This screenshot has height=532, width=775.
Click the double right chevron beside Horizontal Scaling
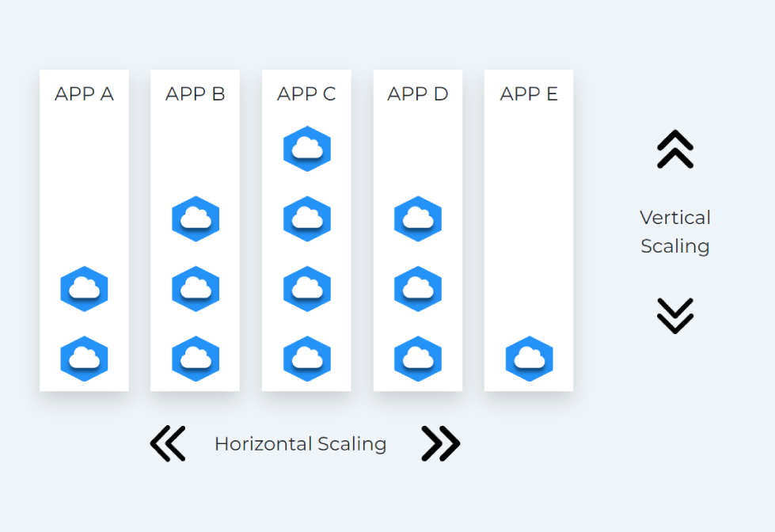[440, 443]
